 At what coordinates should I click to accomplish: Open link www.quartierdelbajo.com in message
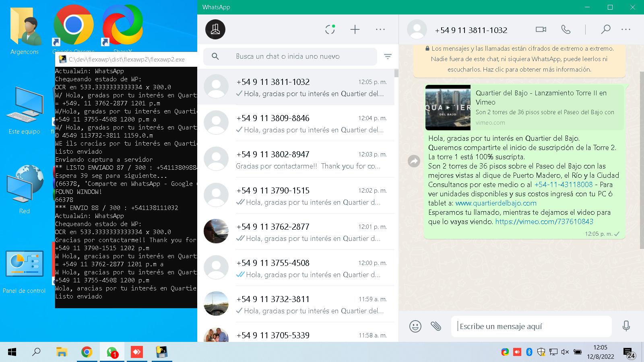click(496, 203)
